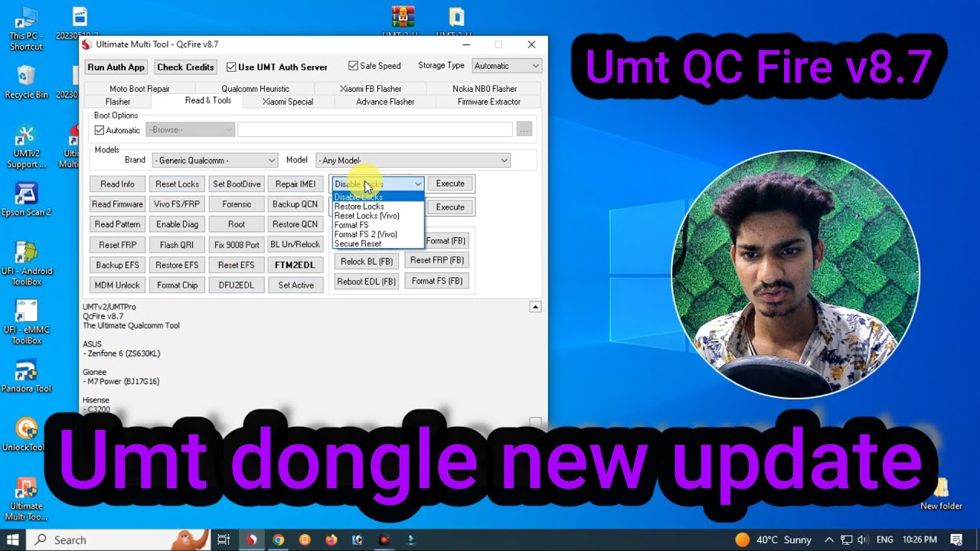This screenshot has width=980, height=551.
Task: Launch UFI eMMC ToolBox icon
Action: point(26,323)
